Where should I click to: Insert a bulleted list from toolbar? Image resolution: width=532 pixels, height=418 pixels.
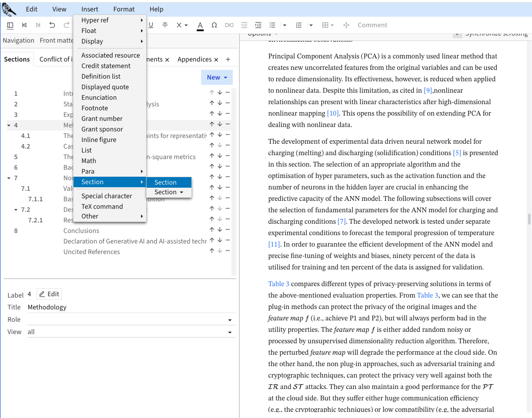[x=272, y=25]
